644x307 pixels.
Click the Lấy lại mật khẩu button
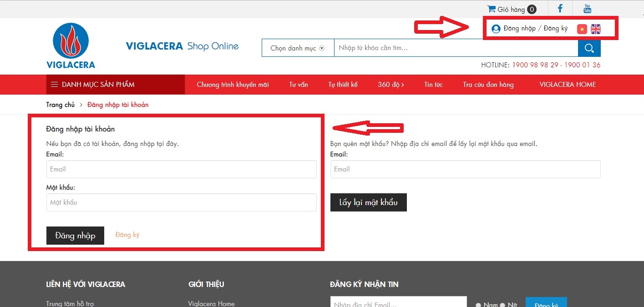(369, 202)
